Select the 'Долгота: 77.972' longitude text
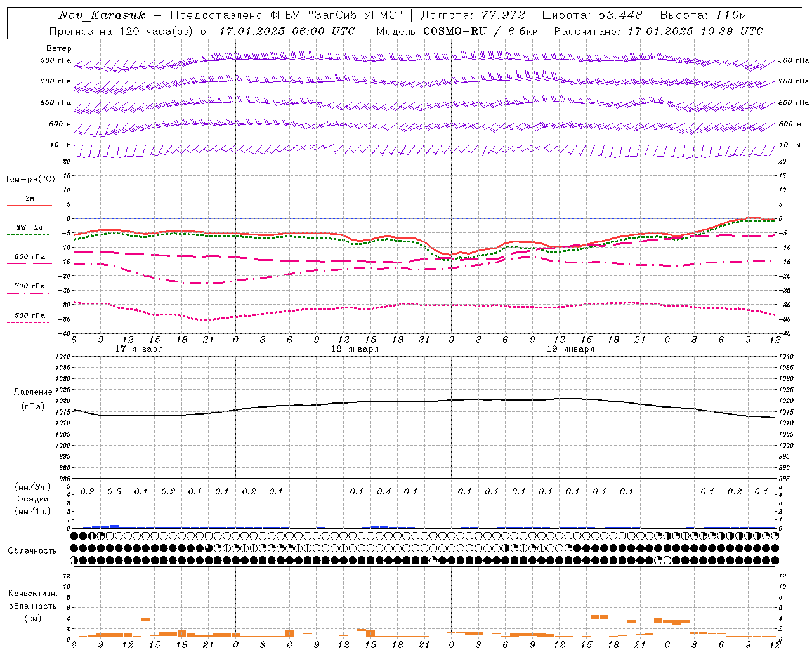The width and height of the screenshot is (812, 650). tap(473, 15)
